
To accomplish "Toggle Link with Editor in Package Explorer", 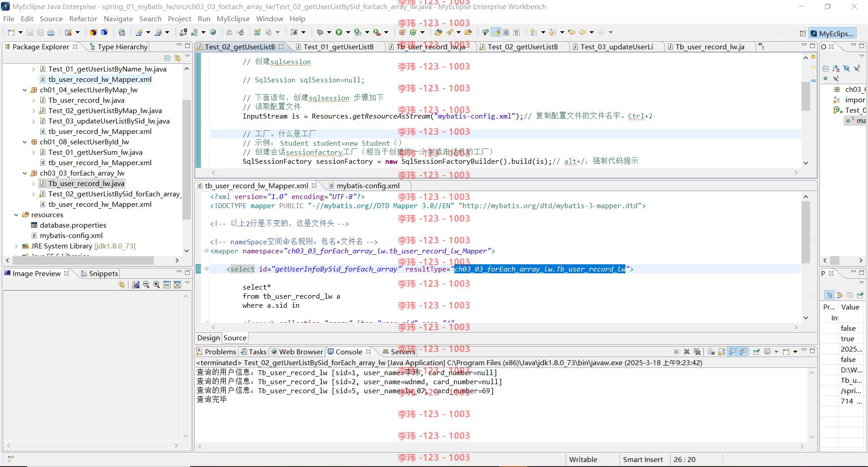I will (x=177, y=58).
